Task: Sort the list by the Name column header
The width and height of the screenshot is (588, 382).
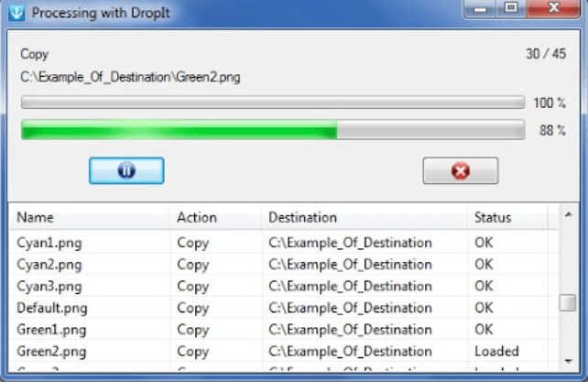Action: click(89, 218)
